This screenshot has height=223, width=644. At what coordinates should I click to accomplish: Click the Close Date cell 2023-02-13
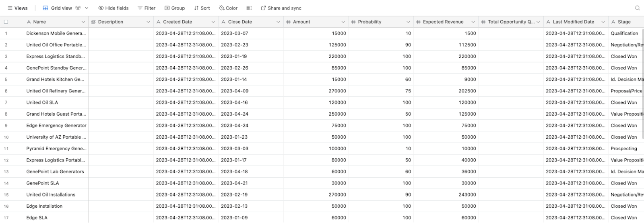[x=251, y=206]
